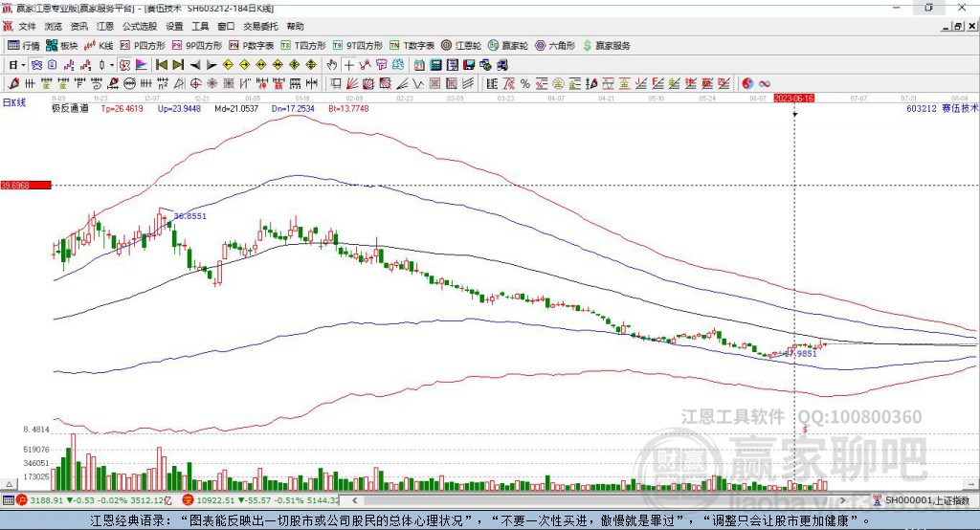Open 赢家服务 with dollar icon
The width and height of the screenshot is (980, 530).
click(x=606, y=46)
